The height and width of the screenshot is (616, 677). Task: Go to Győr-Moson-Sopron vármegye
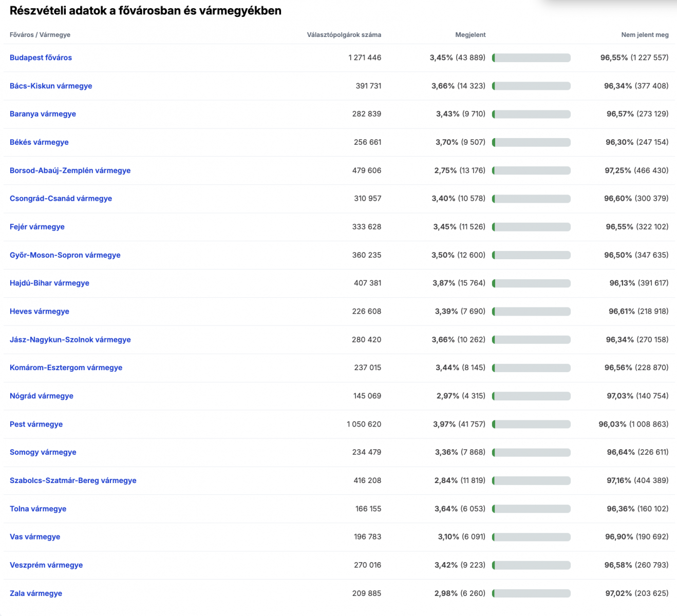tap(65, 255)
